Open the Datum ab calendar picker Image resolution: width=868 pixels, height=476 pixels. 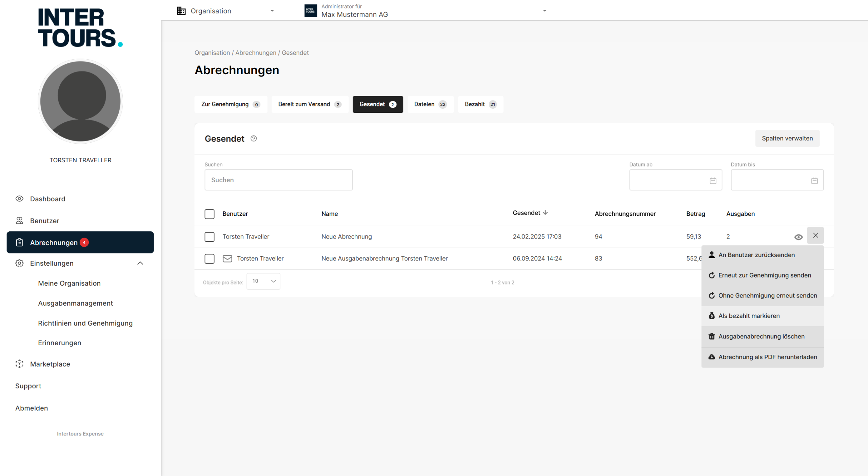click(x=713, y=181)
